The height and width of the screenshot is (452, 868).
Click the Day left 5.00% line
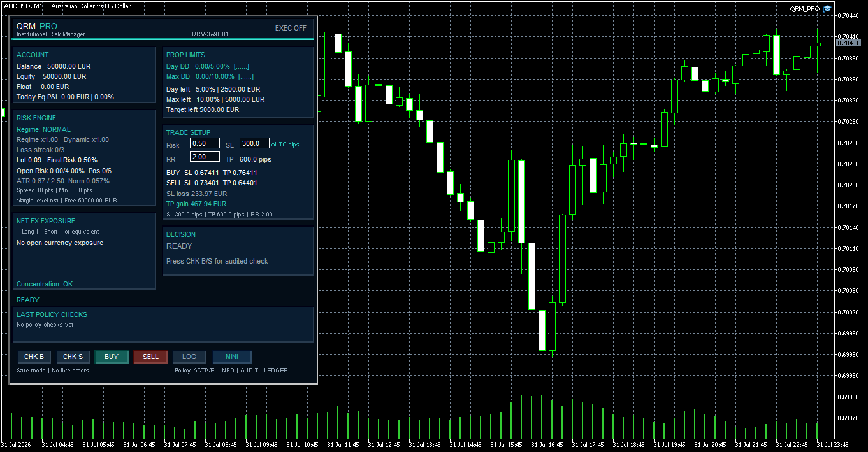213,89
